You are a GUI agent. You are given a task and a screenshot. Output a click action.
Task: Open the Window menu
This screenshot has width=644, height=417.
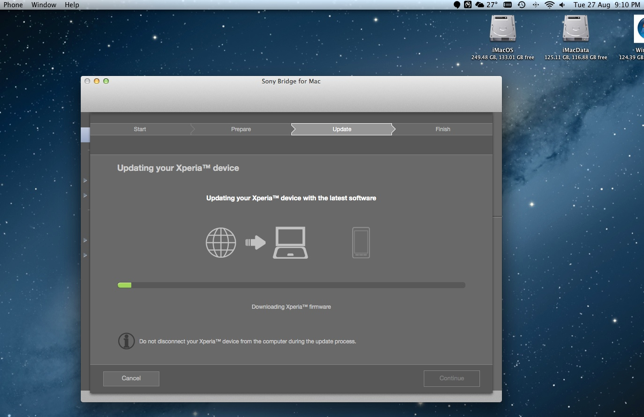tap(44, 5)
